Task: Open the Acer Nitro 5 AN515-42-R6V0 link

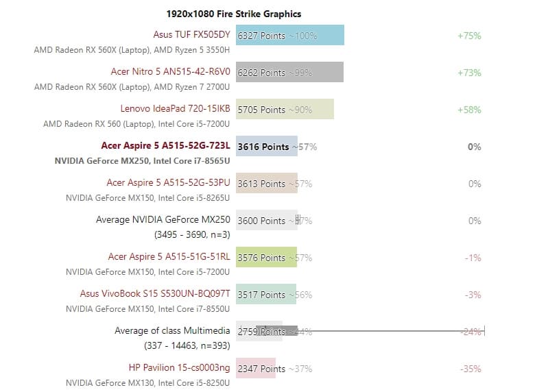Action: [170, 71]
